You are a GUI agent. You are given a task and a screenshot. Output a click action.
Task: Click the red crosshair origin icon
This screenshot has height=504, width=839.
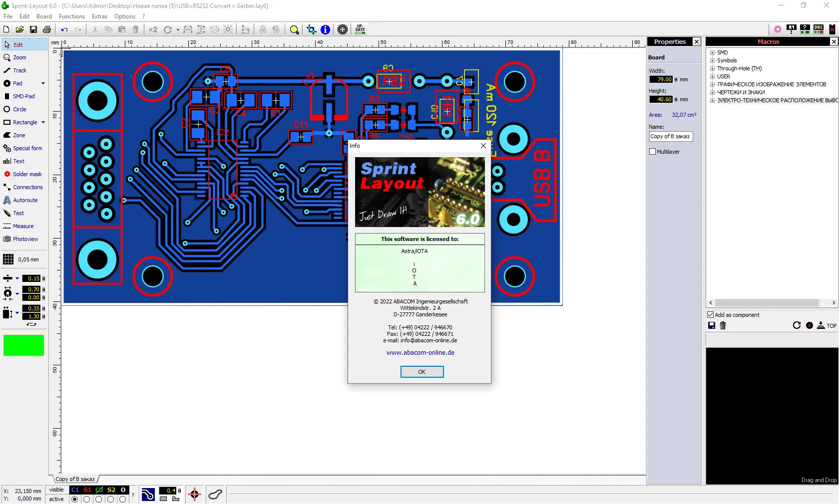pyautogui.click(x=195, y=495)
